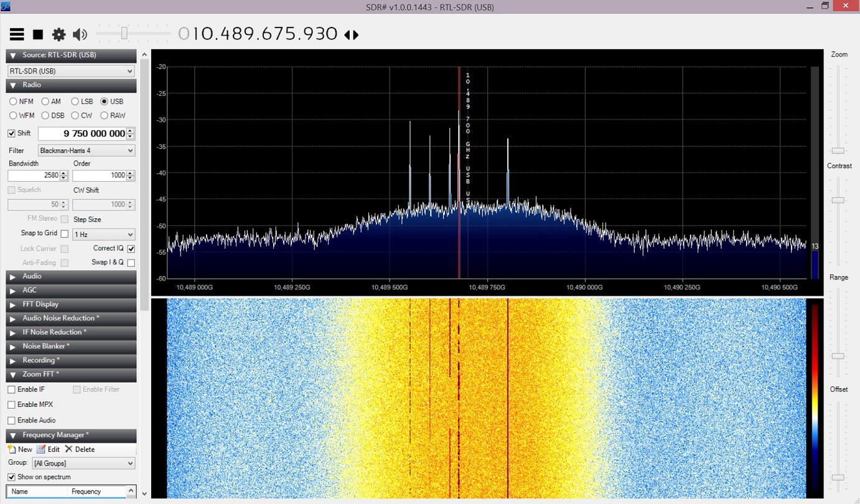Uncheck the Correct IQ checkbox

tap(131, 248)
